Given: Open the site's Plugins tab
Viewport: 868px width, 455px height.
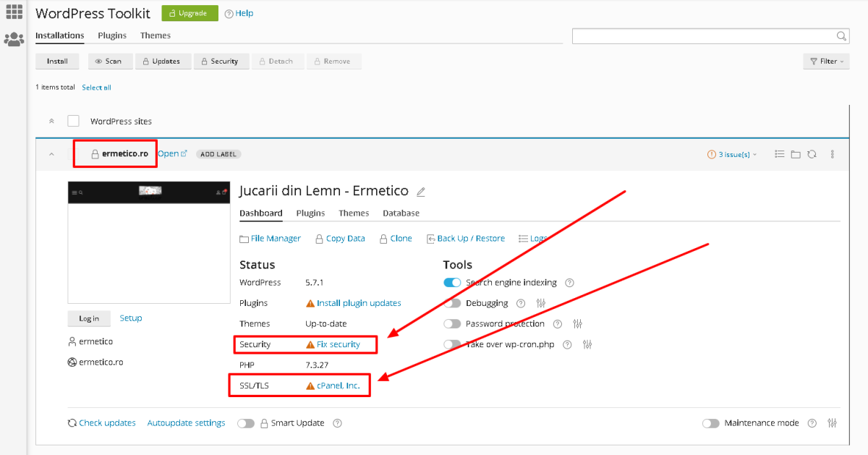Looking at the screenshot, I should point(310,213).
